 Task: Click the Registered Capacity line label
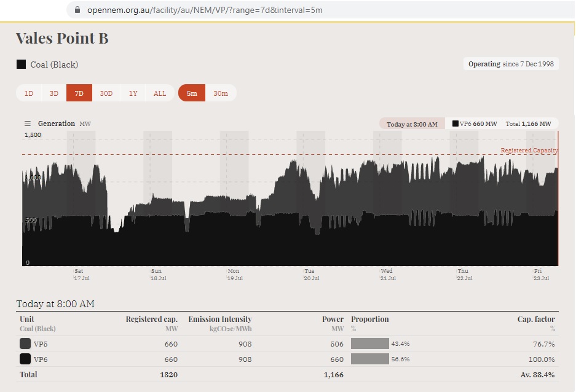tap(529, 150)
